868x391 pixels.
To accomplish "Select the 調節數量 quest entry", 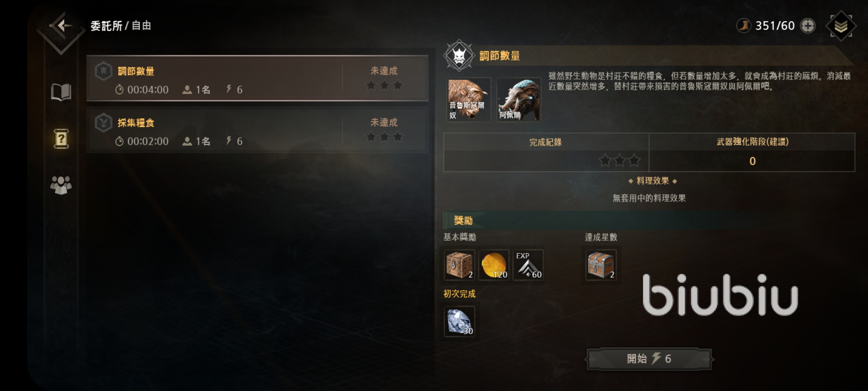I will coord(258,78).
